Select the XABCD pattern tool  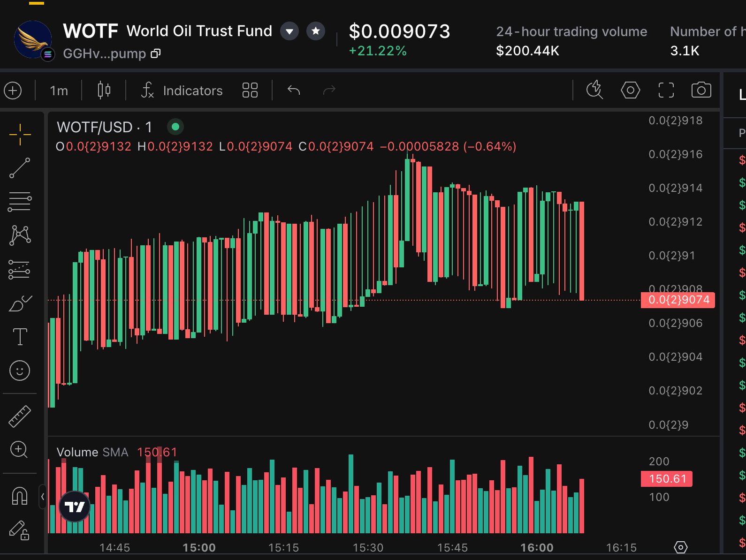[20, 235]
